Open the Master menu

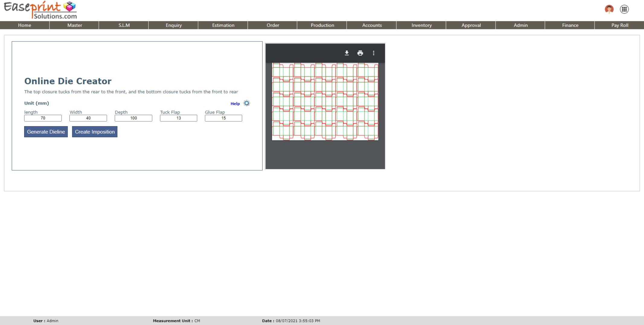(x=75, y=25)
